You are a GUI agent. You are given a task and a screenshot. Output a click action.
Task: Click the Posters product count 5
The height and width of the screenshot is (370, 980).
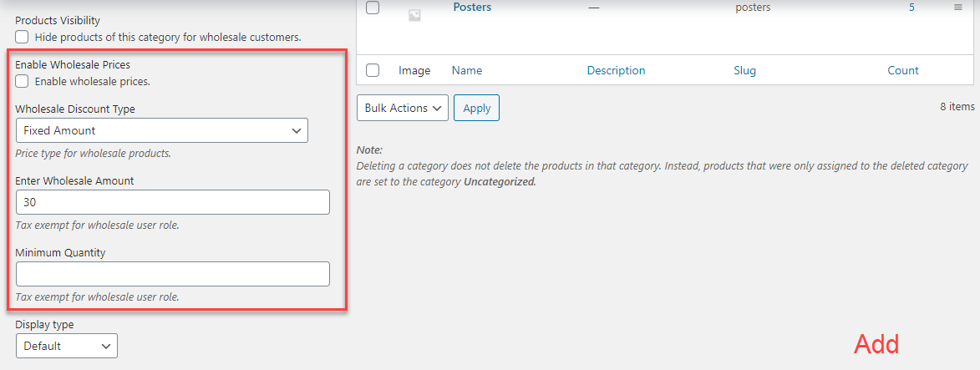pyautogui.click(x=911, y=8)
